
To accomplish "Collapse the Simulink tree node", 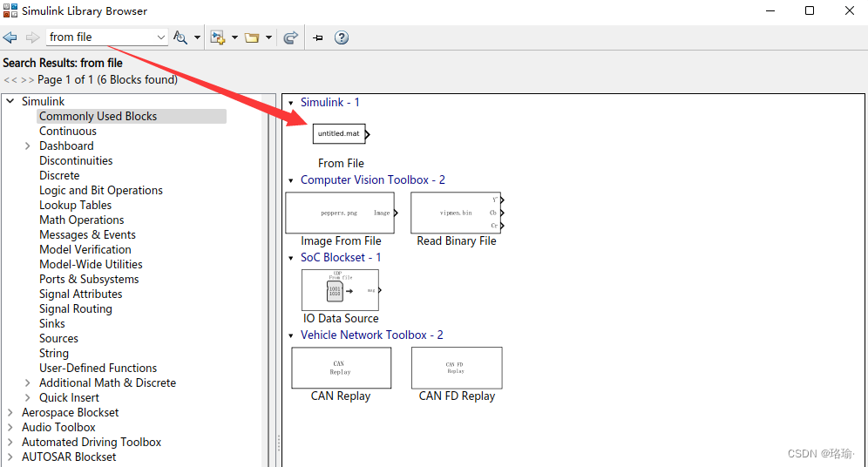I will pos(10,101).
